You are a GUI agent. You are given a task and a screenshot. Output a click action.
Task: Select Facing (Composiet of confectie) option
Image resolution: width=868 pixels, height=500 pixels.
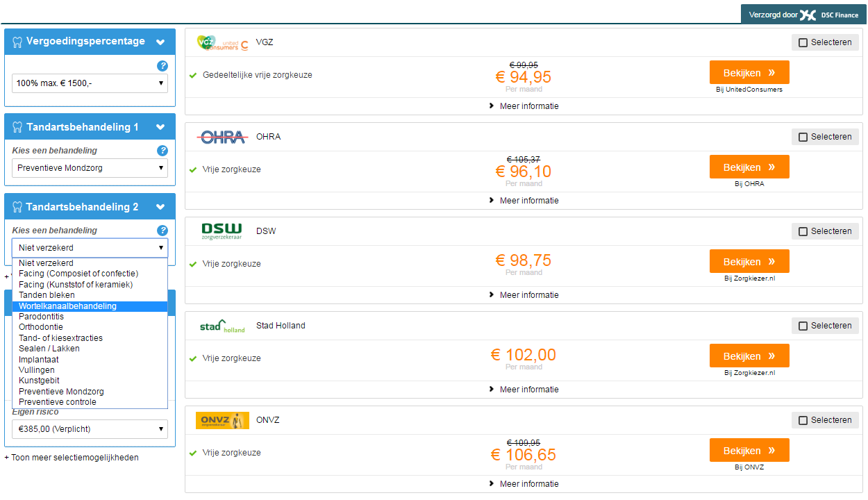pos(90,274)
